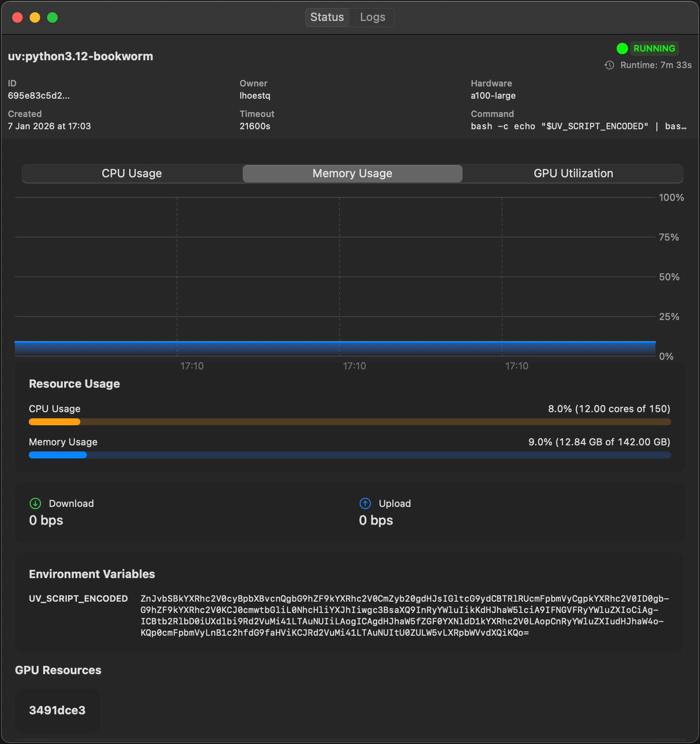Click the green running status indicator dot
Screen dimensions: 700x744
click(x=622, y=48)
